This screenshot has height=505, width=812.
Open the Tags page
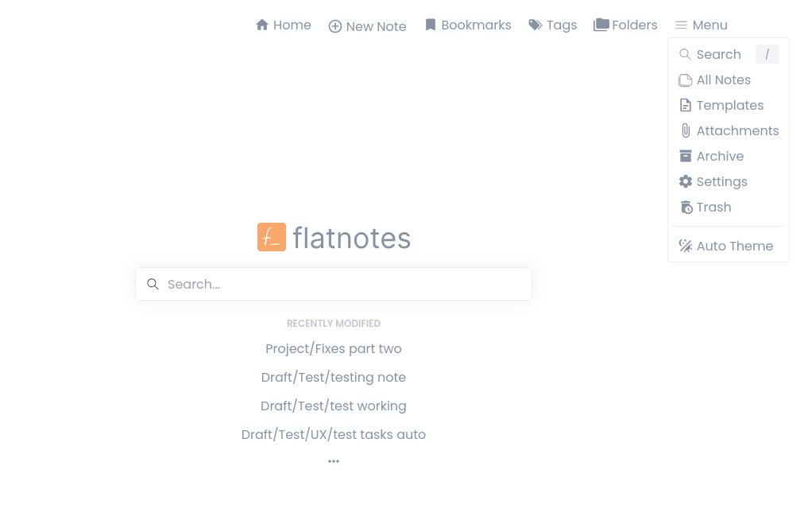(552, 25)
